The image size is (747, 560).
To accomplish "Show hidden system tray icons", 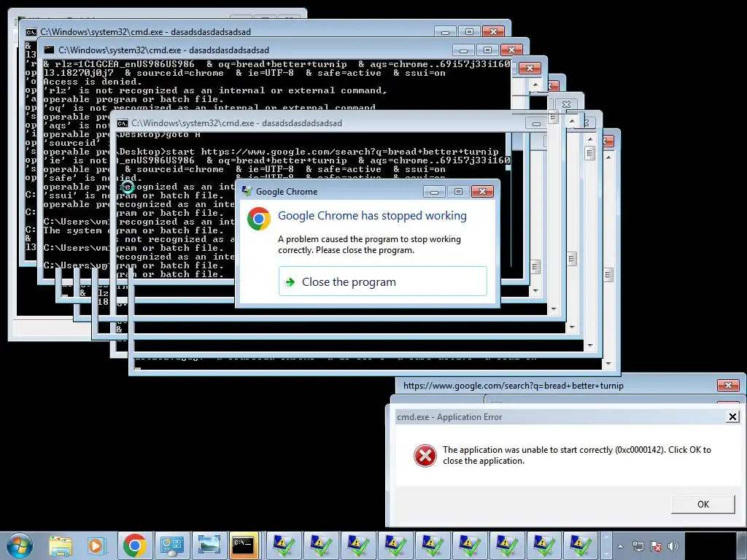I will pyautogui.click(x=620, y=546).
